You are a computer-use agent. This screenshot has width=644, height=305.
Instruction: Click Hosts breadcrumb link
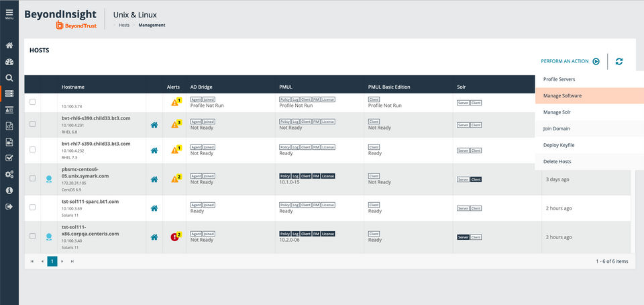[124, 25]
